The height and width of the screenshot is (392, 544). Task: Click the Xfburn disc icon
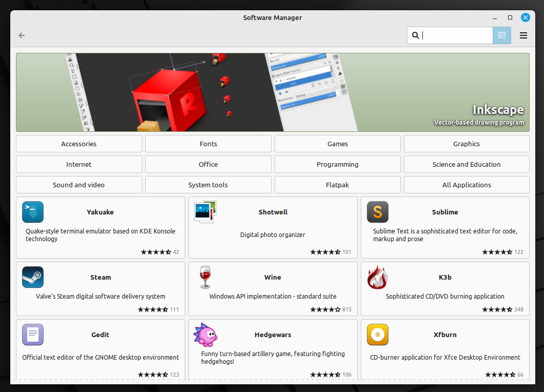[378, 335]
